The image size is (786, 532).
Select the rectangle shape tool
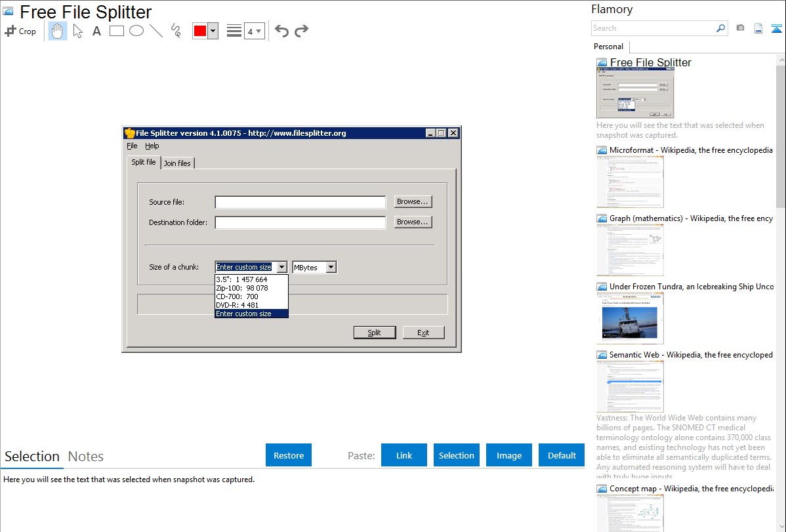coord(116,31)
